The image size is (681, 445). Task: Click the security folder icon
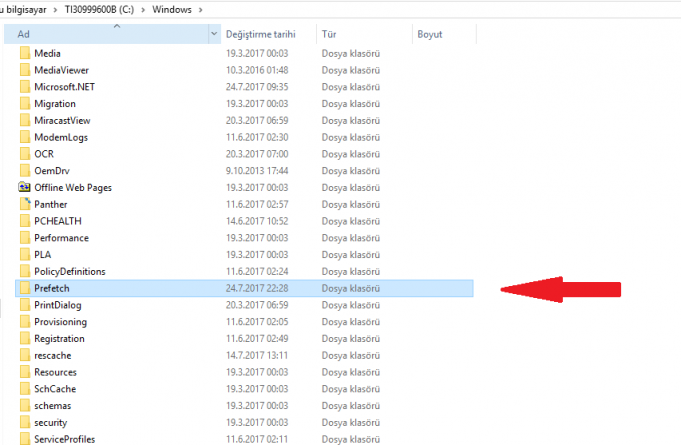click(x=25, y=422)
